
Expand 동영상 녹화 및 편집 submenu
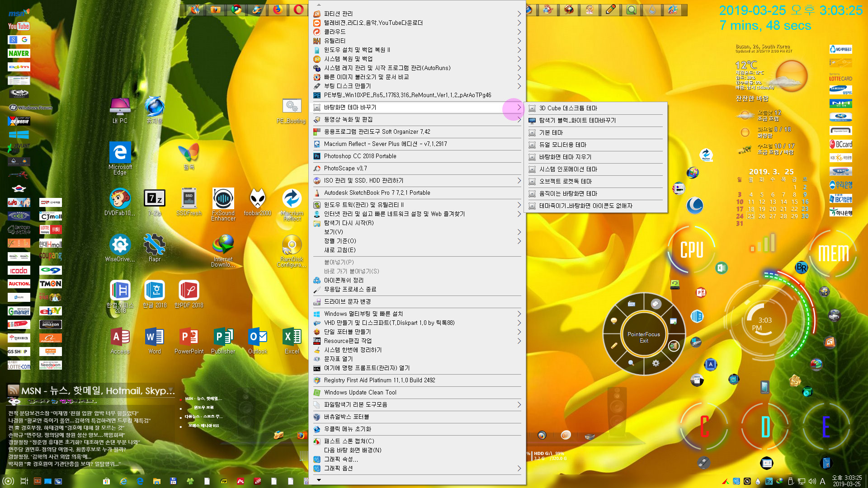(x=417, y=119)
